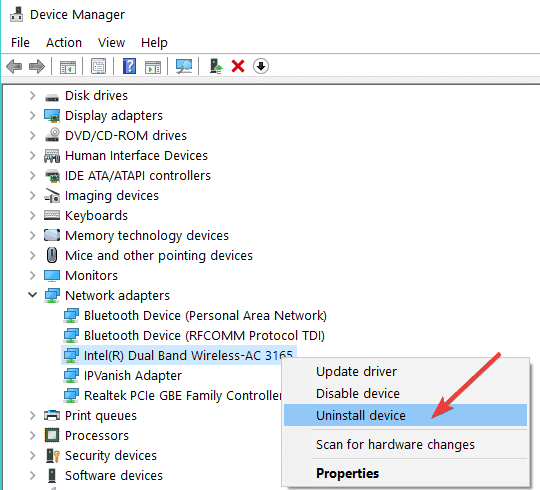
Task: Select the Display adapters label
Action: pos(114,116)
